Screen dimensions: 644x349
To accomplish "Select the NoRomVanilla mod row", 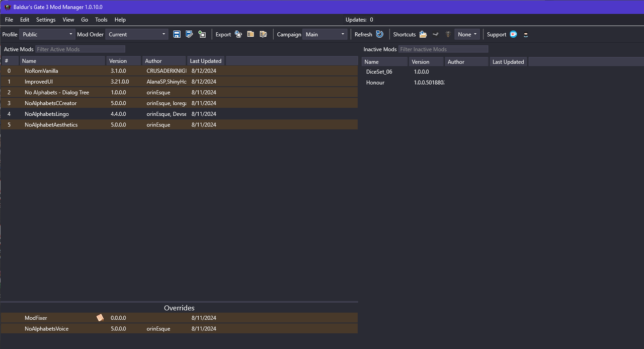I will pos(179,71).
